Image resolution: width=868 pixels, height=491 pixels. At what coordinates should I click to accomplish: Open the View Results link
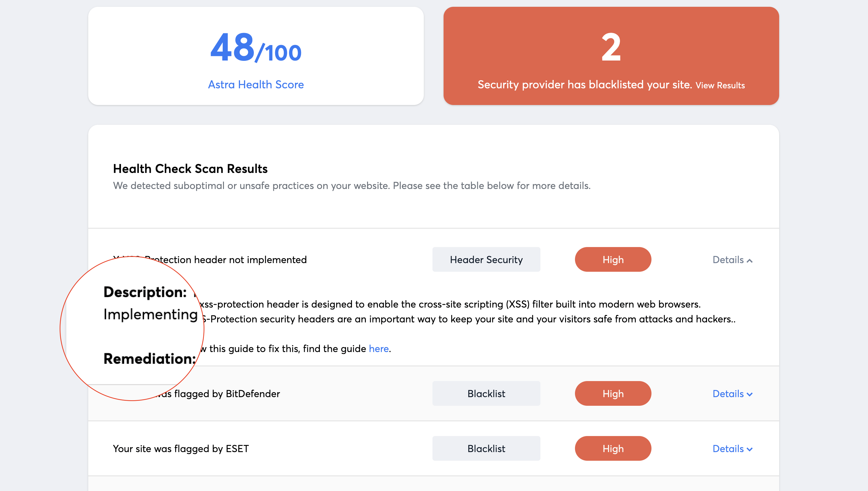720,85
